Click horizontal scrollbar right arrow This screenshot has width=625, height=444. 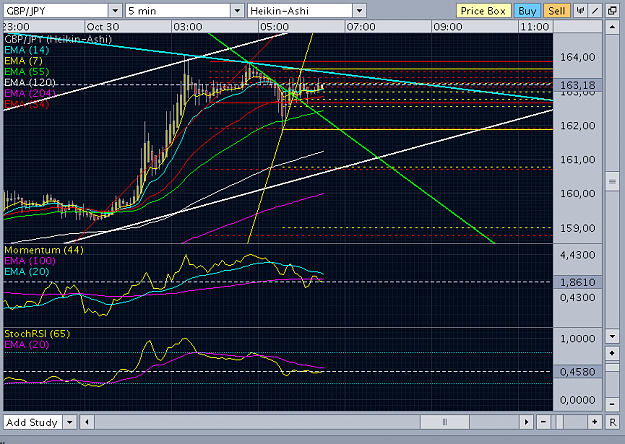coord(526,422)
